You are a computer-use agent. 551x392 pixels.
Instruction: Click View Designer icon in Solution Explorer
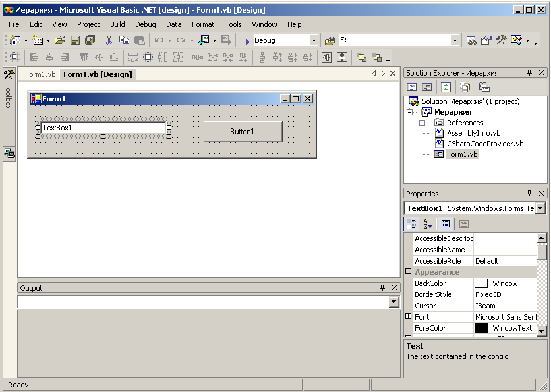pyautogui.click(x=427, y=87)
